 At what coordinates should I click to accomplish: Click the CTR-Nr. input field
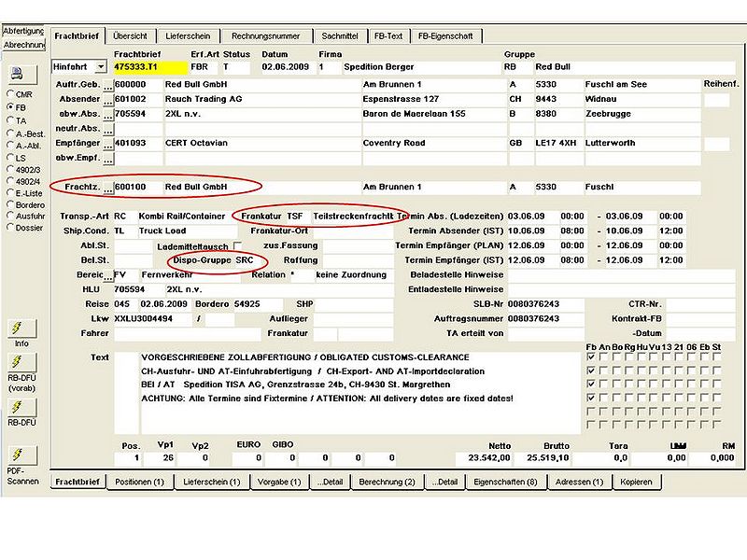700,304
